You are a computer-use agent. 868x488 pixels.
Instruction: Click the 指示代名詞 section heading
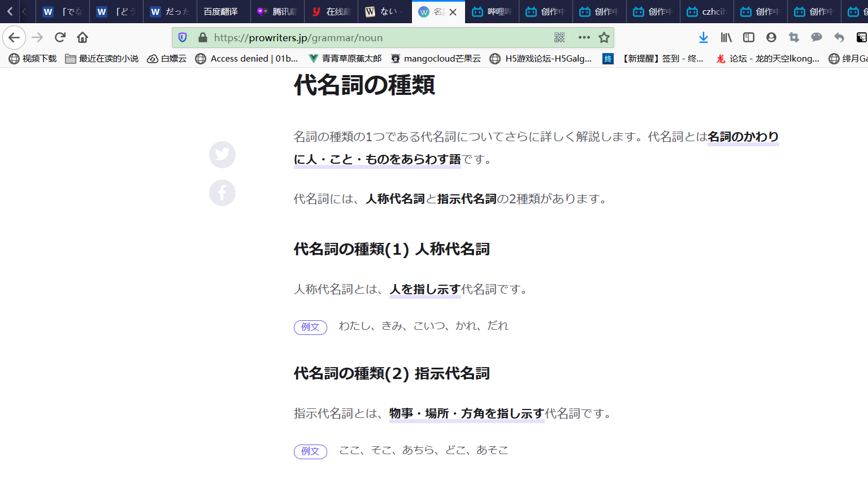pyautogui.click(x=392, y=373)
